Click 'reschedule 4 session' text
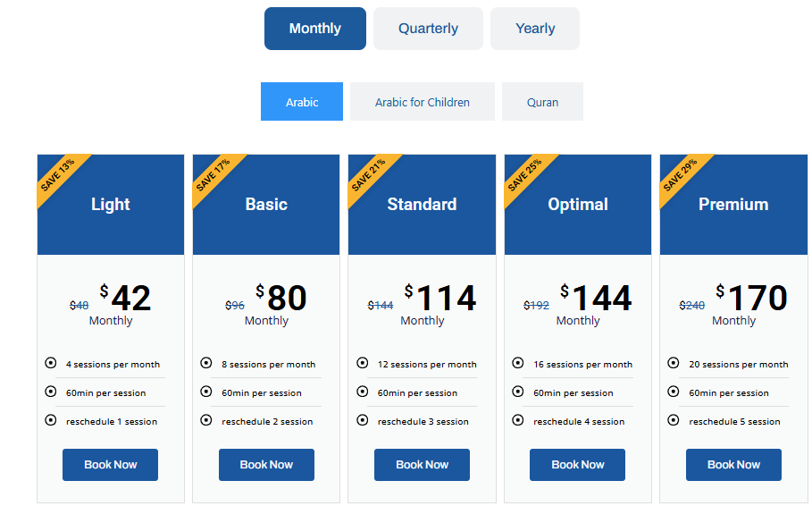812x506 pixels. [x=579, y=421]
